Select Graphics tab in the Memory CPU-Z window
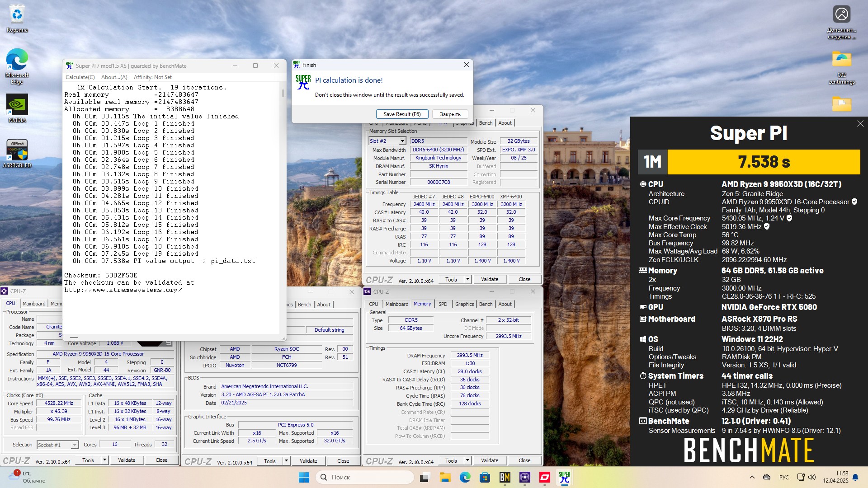The image size is (868, 488). click(x=465, y=304)
